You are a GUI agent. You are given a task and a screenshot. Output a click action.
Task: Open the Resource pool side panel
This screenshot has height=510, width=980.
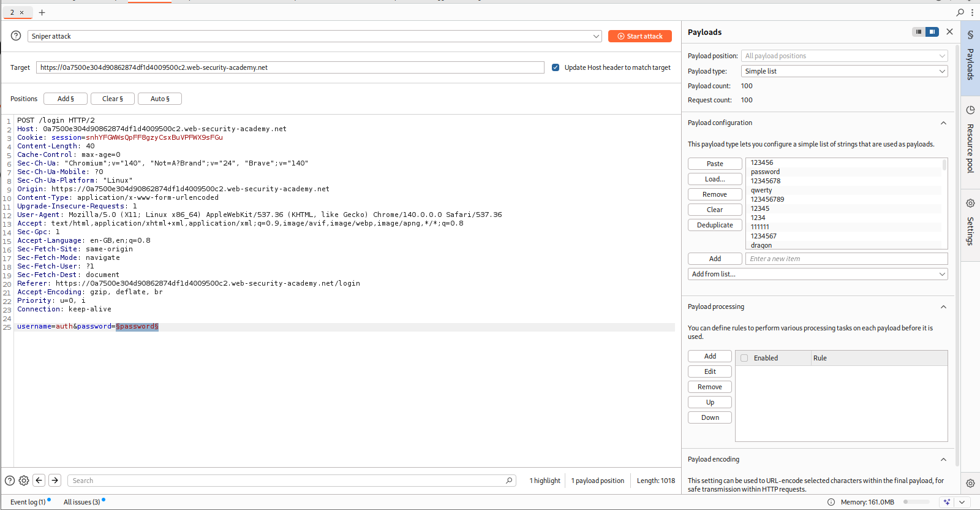tap(970, 141)
